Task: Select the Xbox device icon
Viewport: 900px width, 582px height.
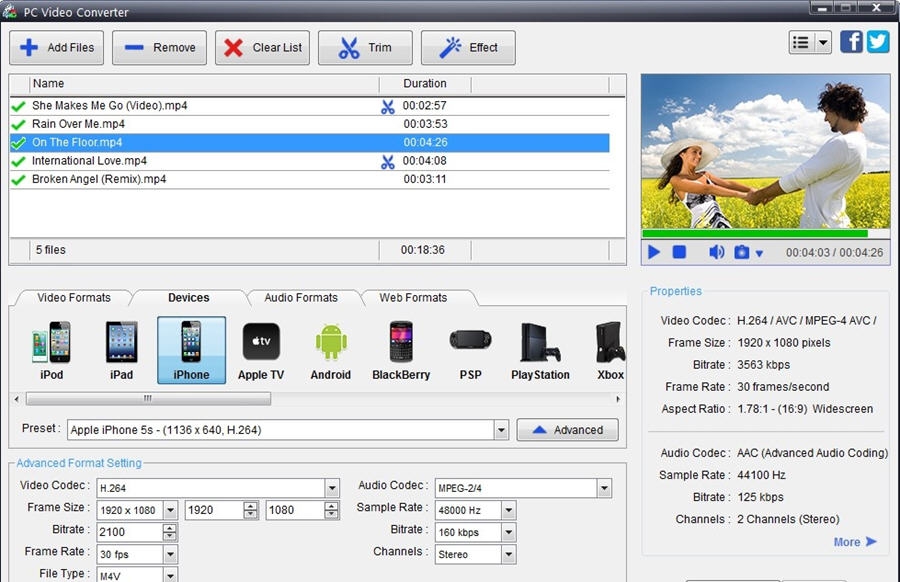Action: point(608,345)
